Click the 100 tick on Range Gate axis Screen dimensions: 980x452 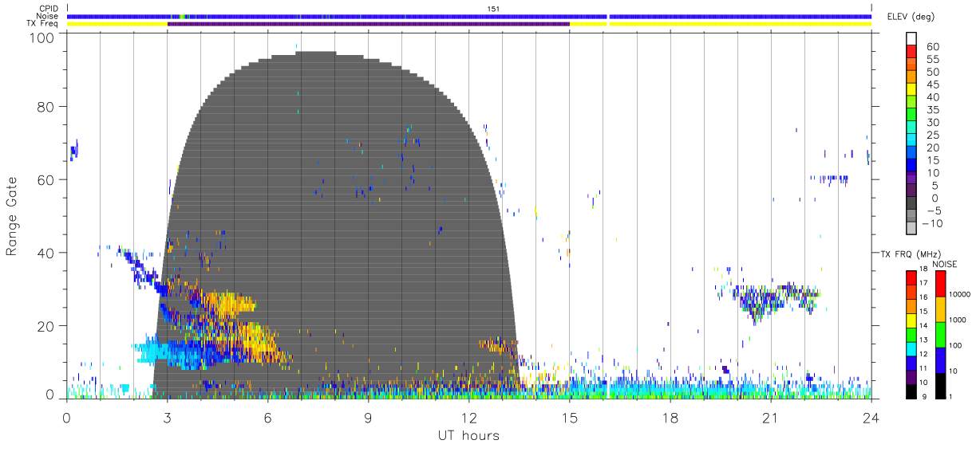pyautogui.click(x=42, y=37)
